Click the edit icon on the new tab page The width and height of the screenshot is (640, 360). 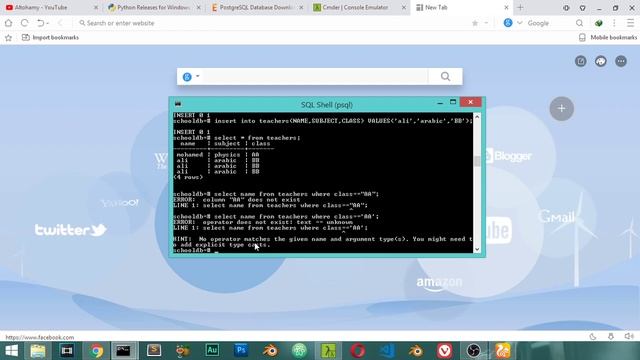580,61
